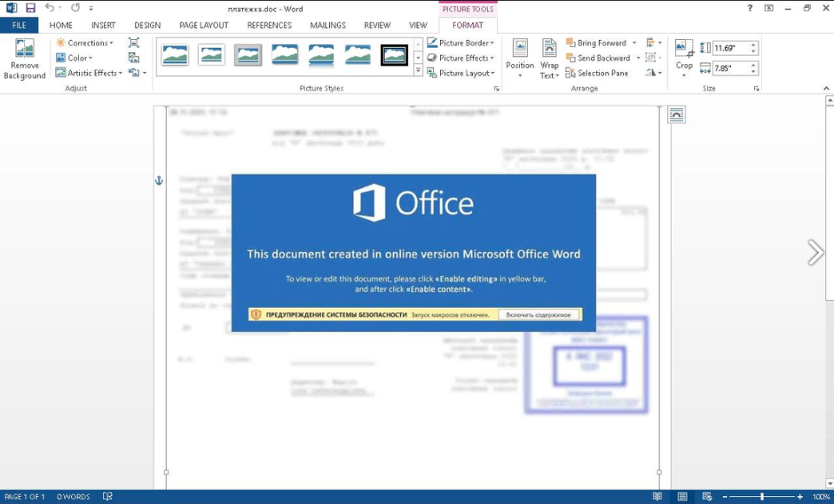Open the Picture Border dropdown
The image size is (834, 504).
click(460, 43)
